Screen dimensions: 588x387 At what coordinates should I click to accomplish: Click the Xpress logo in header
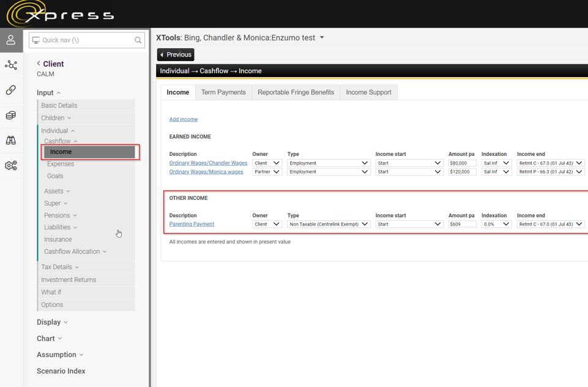(x=60, y=13)
